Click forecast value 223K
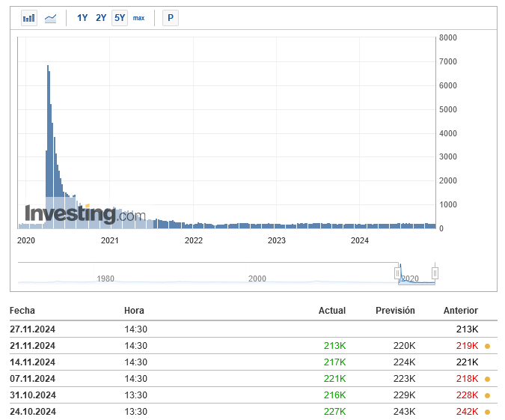This screenshot has height=420, width=505. 404,378
